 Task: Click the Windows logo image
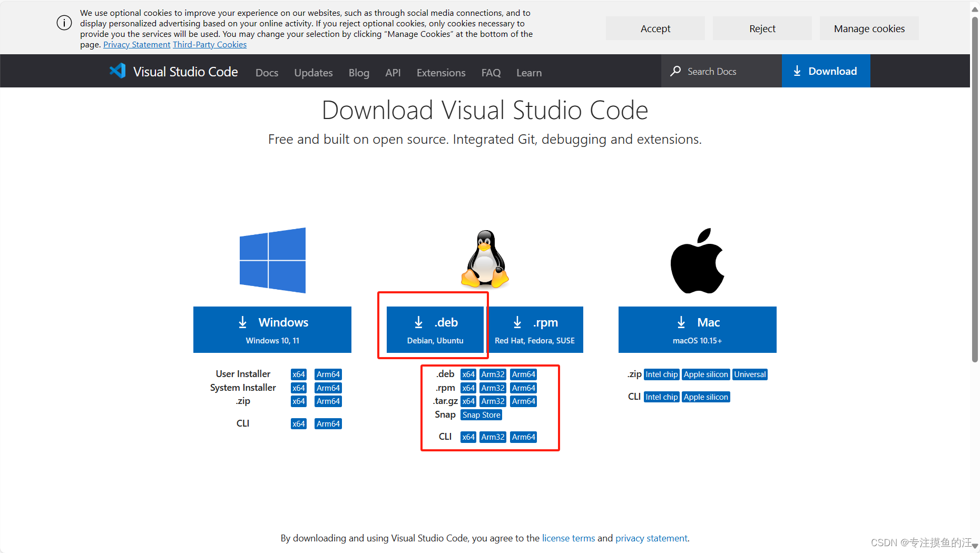pyautogui.click(x=272, y=260)
